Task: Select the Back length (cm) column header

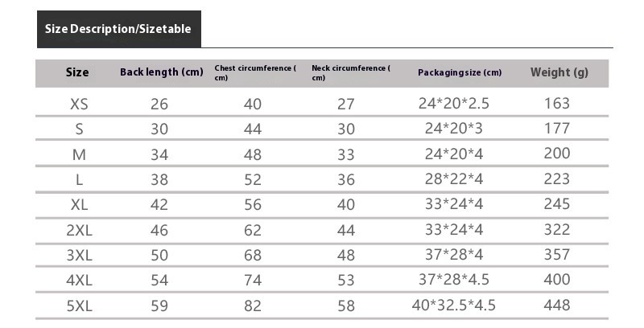Action: pos(161,72)
